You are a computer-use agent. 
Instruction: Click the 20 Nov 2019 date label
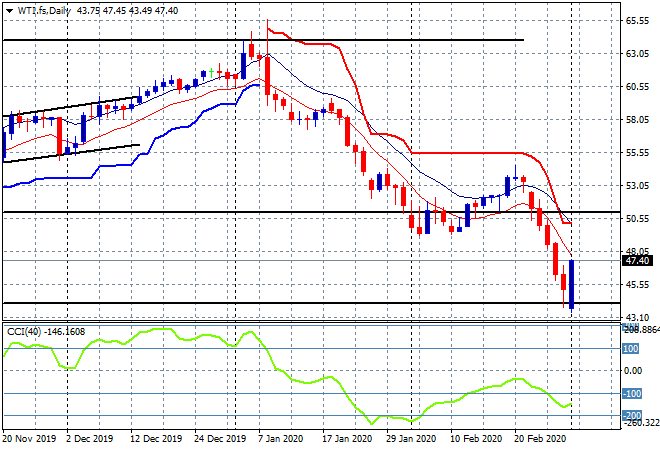[x=29, y=439]
